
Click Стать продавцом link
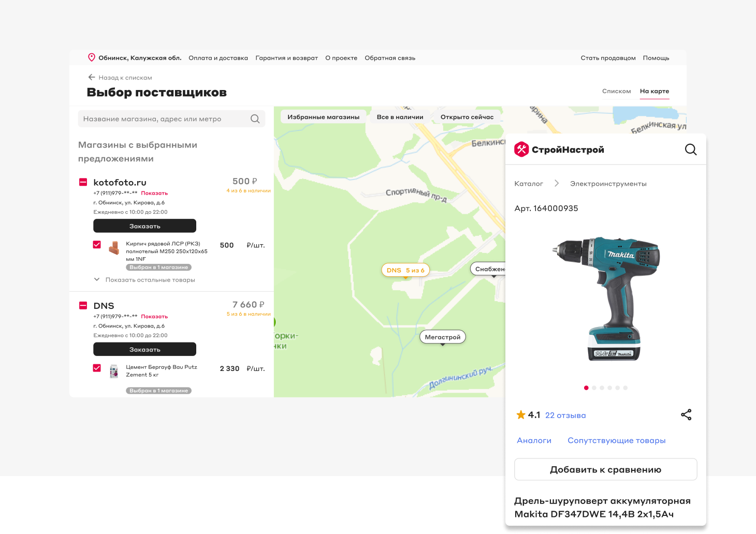coord(608,58)
